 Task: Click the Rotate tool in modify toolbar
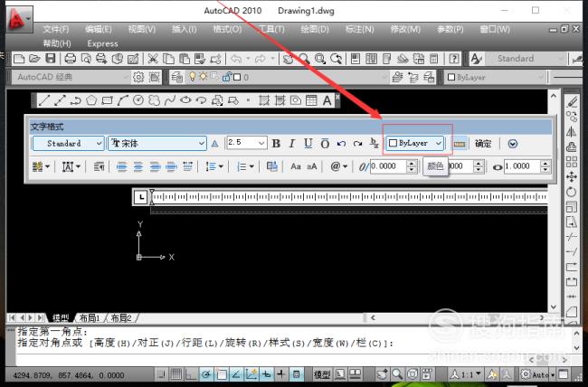[x=572, y=192]
